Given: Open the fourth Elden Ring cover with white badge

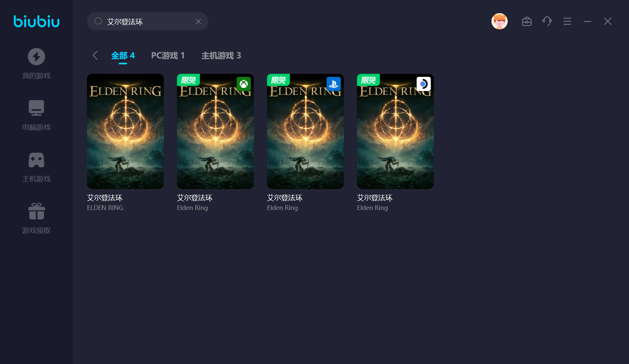Looking at the screenshot, I should pyautogui.click(x=395, y=131).
